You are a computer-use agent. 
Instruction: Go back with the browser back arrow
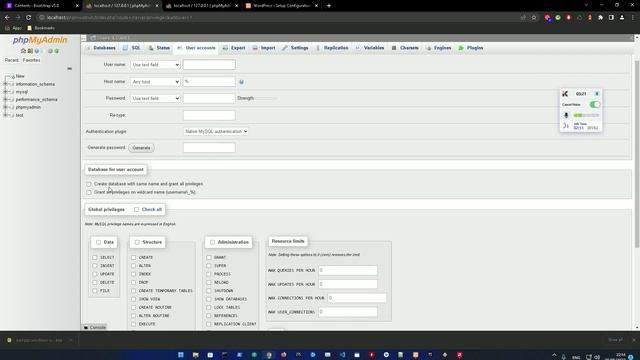(x=7, y=18)
